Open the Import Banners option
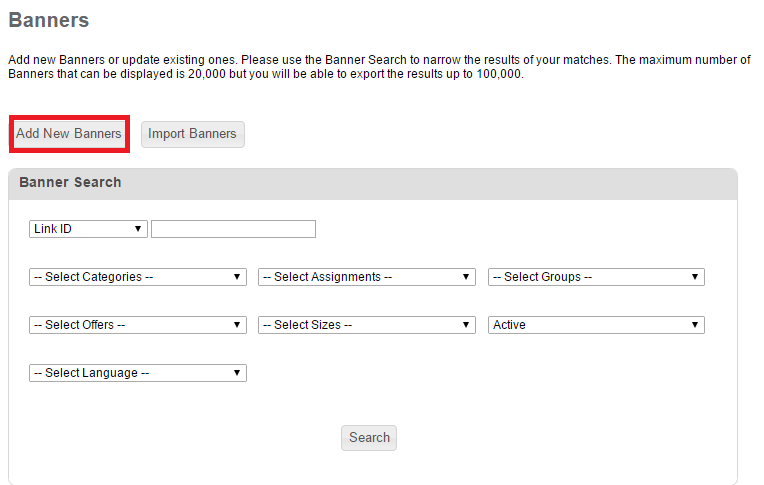Screen dimensions: 764x485 192,134
